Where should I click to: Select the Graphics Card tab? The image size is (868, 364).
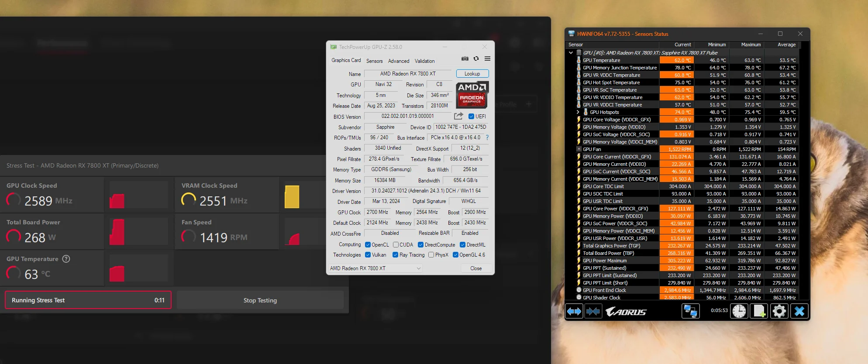coord(346,60)
